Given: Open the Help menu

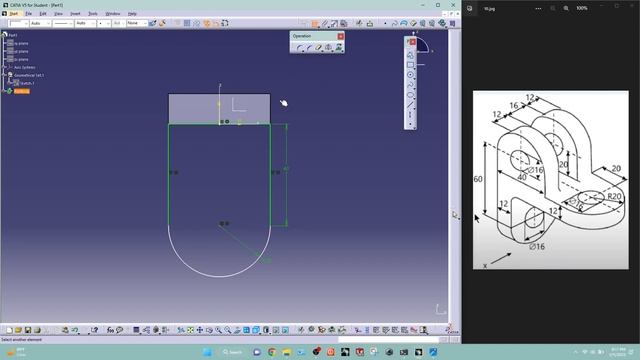Looking at the screenshot, I should [132, 13].
